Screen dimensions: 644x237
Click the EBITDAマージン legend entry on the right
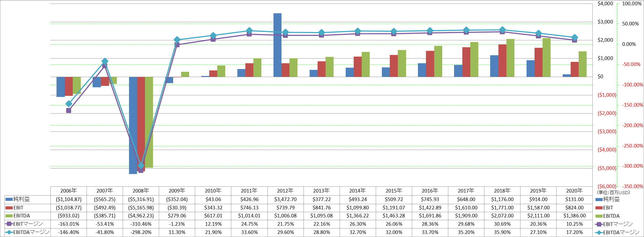[617, 233]
